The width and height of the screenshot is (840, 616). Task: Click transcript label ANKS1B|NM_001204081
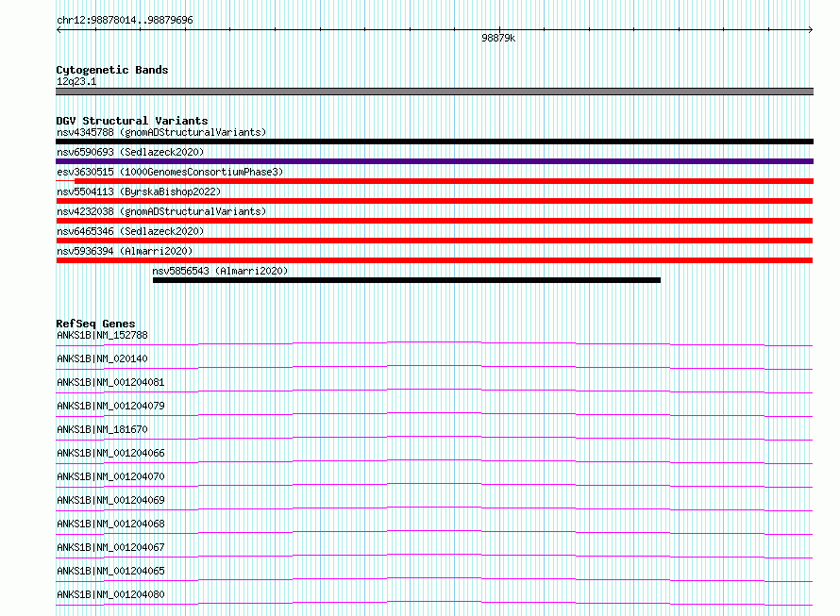110,382
